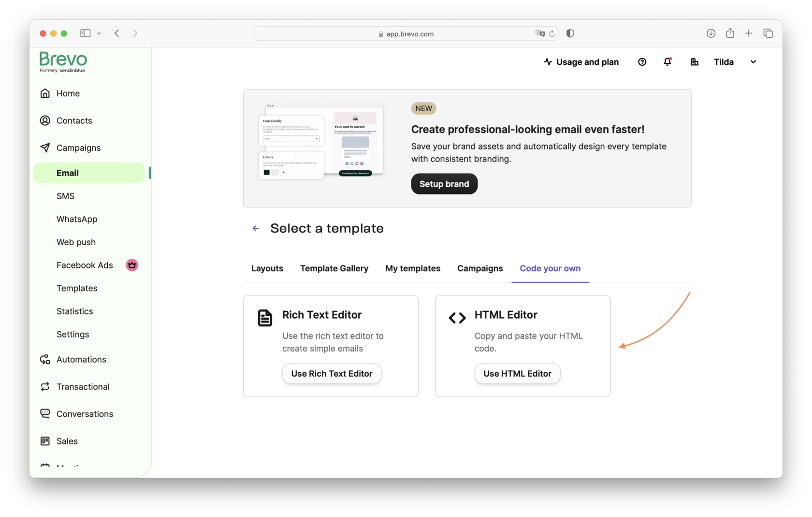This screenshot has height=517, width=812.
Task: Open Web push campaigns
Action: click(76, 242)
